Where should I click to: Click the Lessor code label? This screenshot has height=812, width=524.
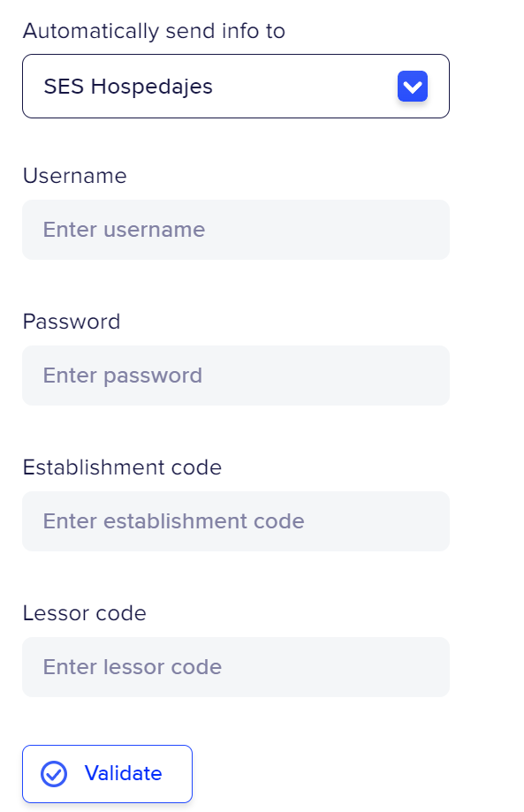click(85, 613)
